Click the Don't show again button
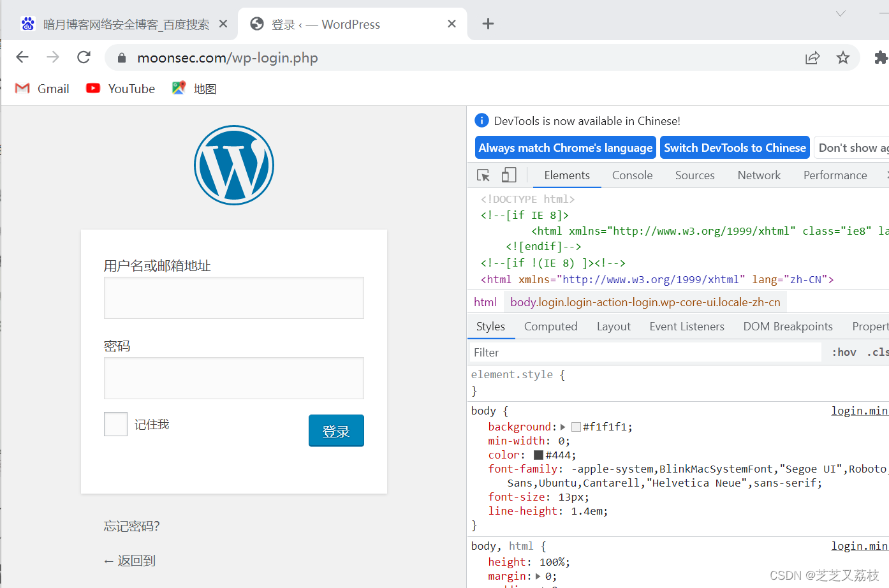889x588 pixels. coord(853,148)
